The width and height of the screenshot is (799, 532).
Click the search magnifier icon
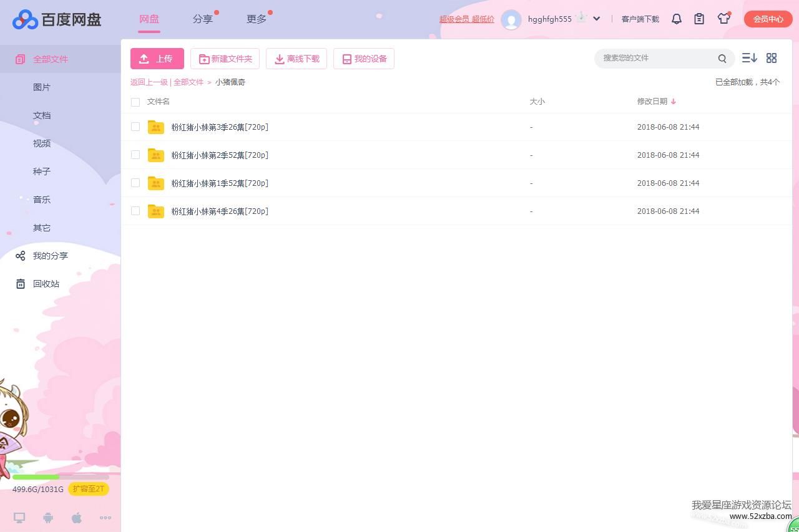[722, 59]
